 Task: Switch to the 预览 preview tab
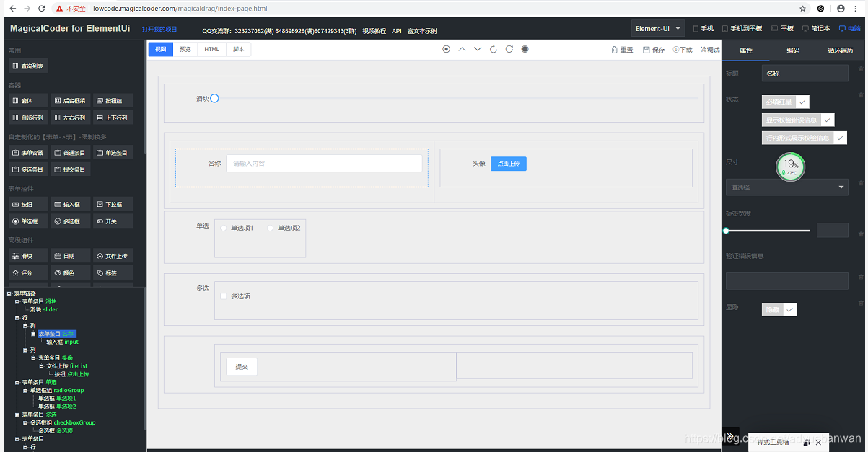[185, 49]
